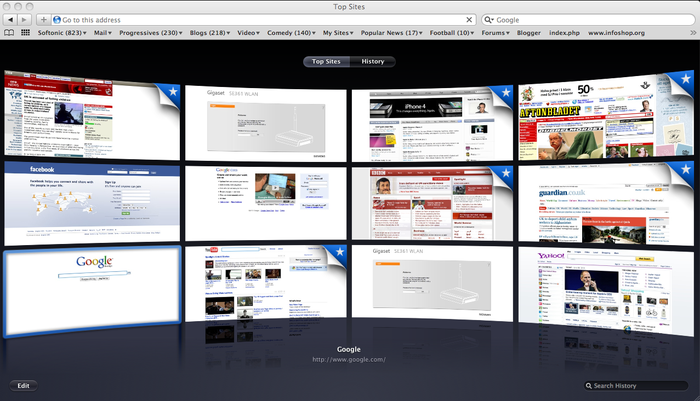The height and width of the screenshot is (401, 700).
Task: Clear the address bar with X icon
Action: (x=469, y=19)
